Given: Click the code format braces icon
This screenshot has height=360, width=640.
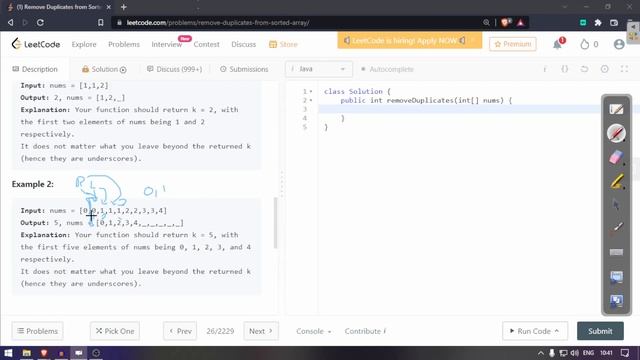Looking at the screenshot, I should (x=564, y=69).
